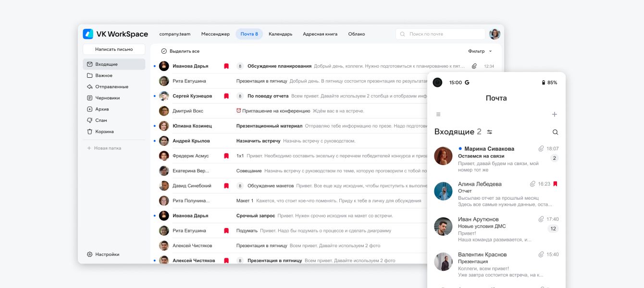Toggle red bookmark flag on Сергей Кузнецов email
The height and width of the screenshot is (288, 644).
226,96
